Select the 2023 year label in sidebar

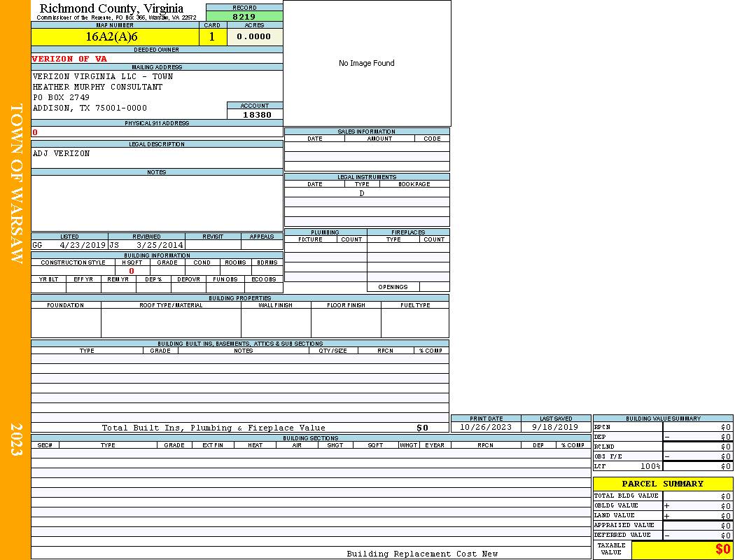16,440
